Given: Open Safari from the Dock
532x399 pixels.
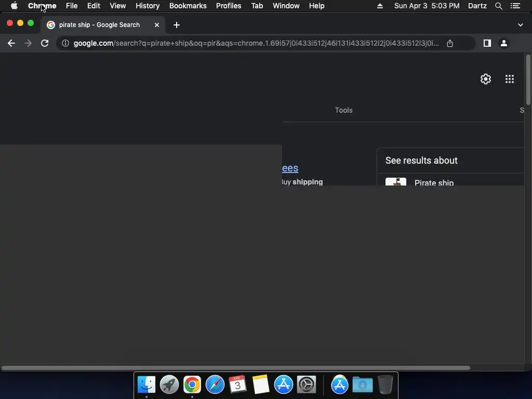Looking at the screenshot, I should (215, 384).
